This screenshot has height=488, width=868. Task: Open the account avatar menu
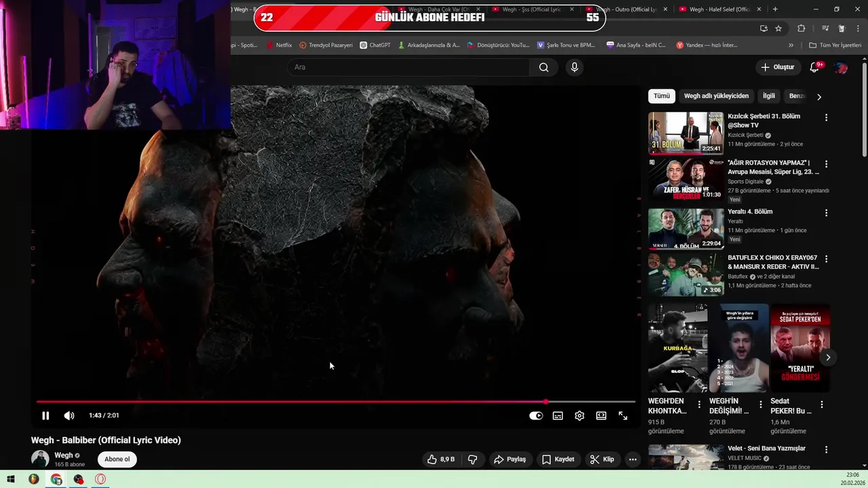click(x=841, y=67)
